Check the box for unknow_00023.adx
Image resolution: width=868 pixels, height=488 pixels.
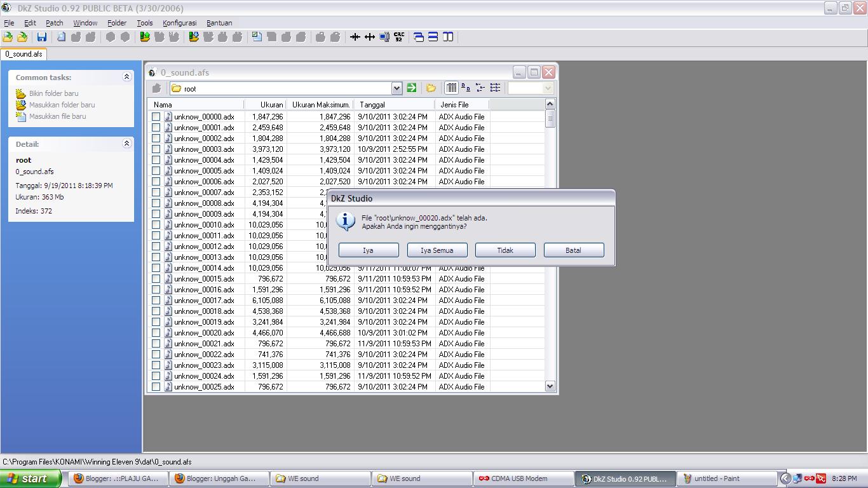(156, 365)
